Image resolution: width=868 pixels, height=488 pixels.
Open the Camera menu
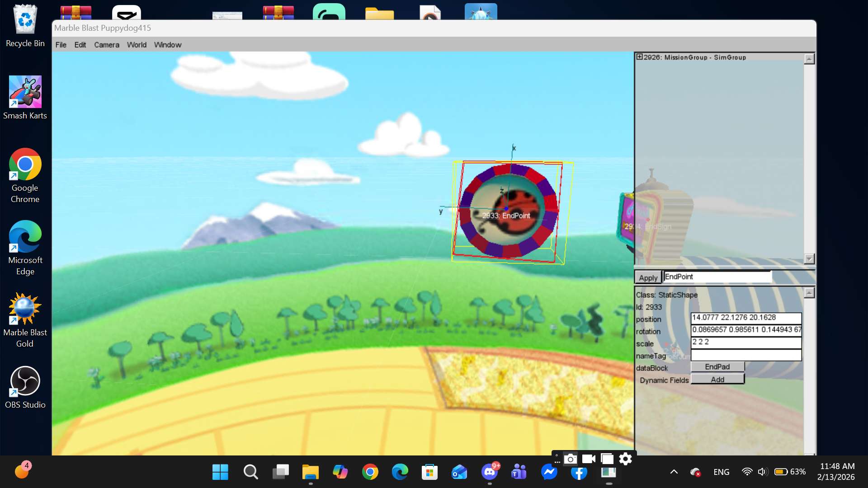point(107,45)
